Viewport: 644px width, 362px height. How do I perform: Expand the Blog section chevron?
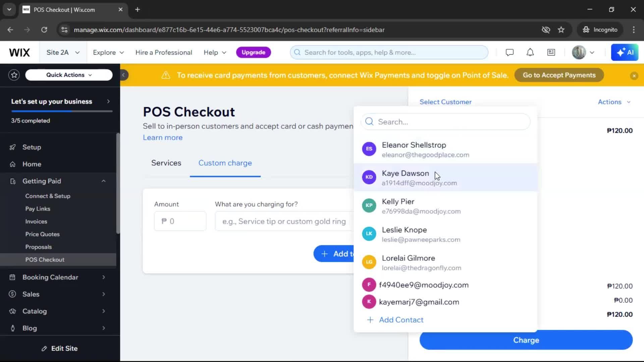104,328
